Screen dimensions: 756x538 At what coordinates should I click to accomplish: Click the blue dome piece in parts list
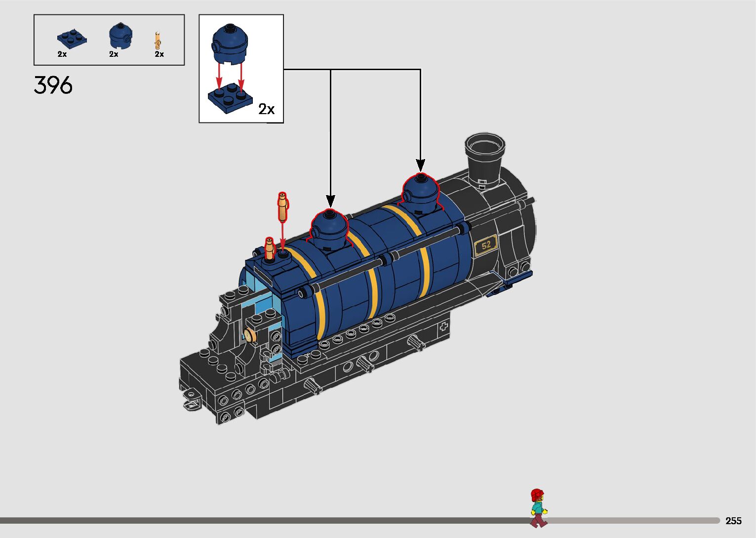coord(120,37)
